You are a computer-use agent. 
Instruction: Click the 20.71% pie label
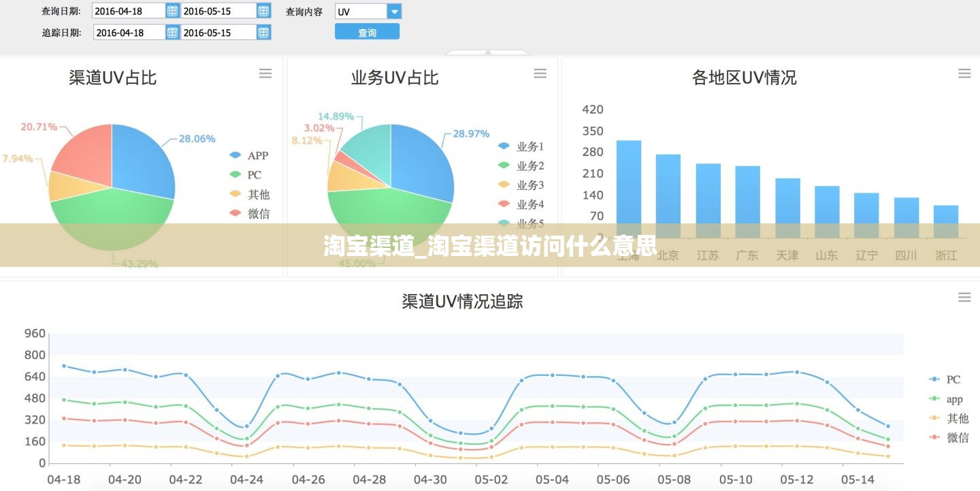click(39, 127)
